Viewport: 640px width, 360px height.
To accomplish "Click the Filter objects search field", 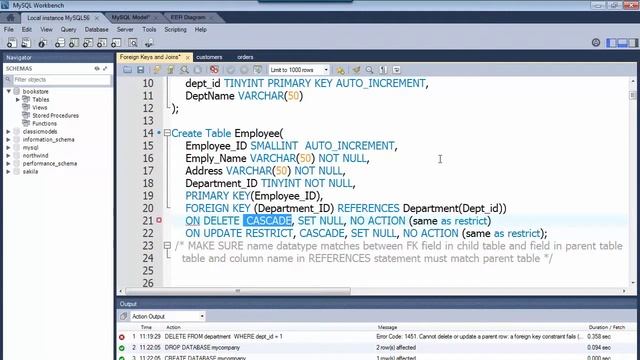I will pos(62,80).
